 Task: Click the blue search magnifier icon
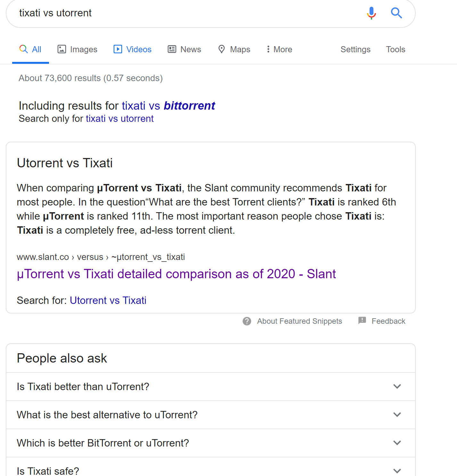[396, 13]
